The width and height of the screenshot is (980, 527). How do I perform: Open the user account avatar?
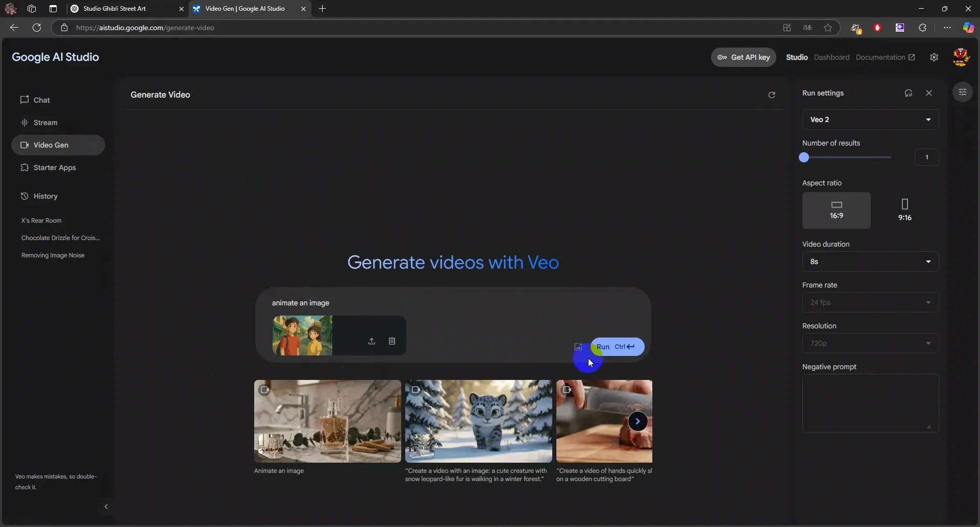pos(961,57)
